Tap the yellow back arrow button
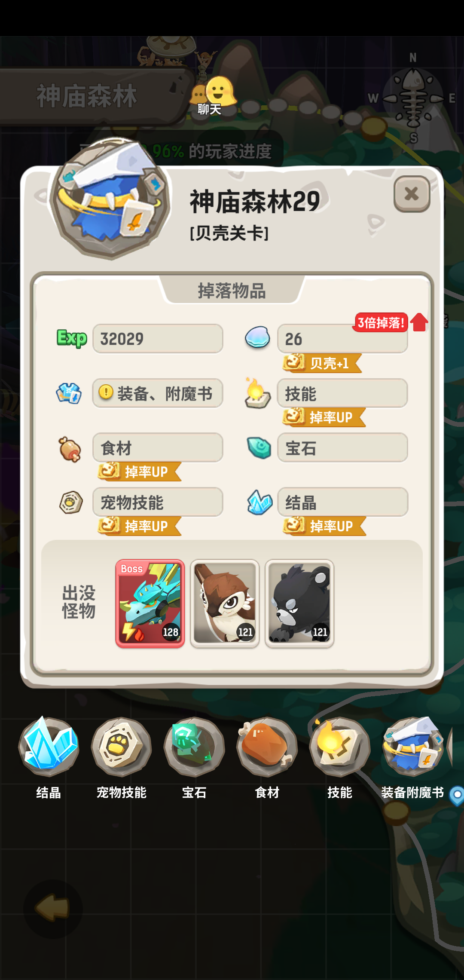The width and height of the screenshot is (464, 980). click(x=52, y=908)
